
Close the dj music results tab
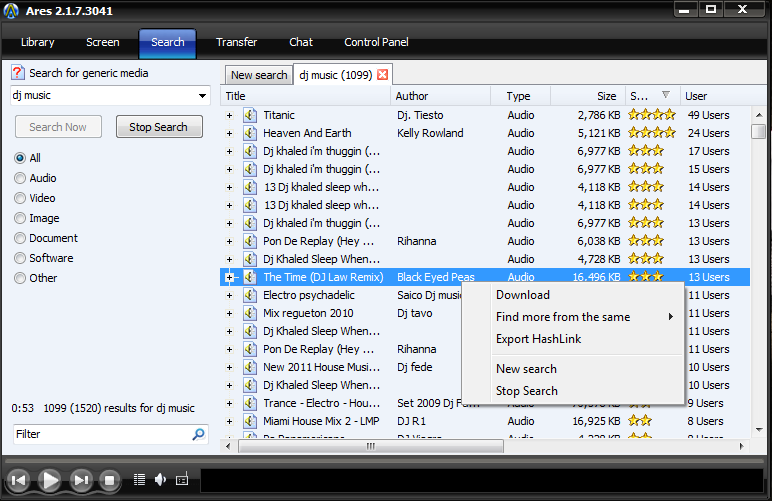pos(382,75)
